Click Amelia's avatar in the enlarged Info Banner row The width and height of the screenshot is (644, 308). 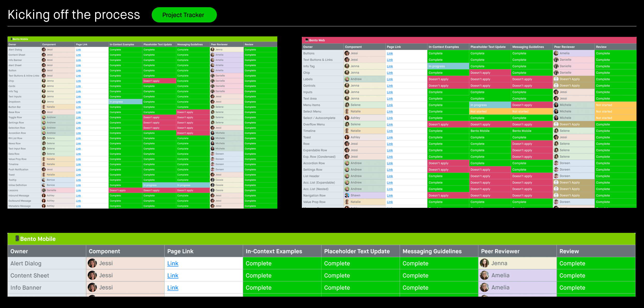[x=484, y=287]
